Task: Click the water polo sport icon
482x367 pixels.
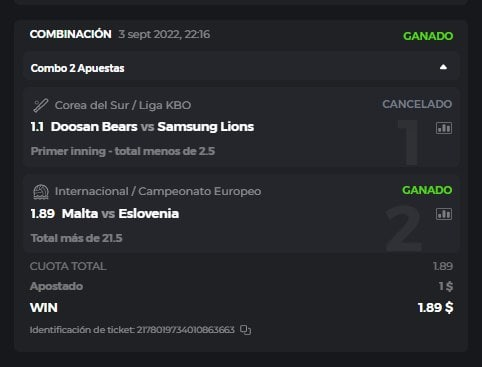Action: (x=41, y=192)
